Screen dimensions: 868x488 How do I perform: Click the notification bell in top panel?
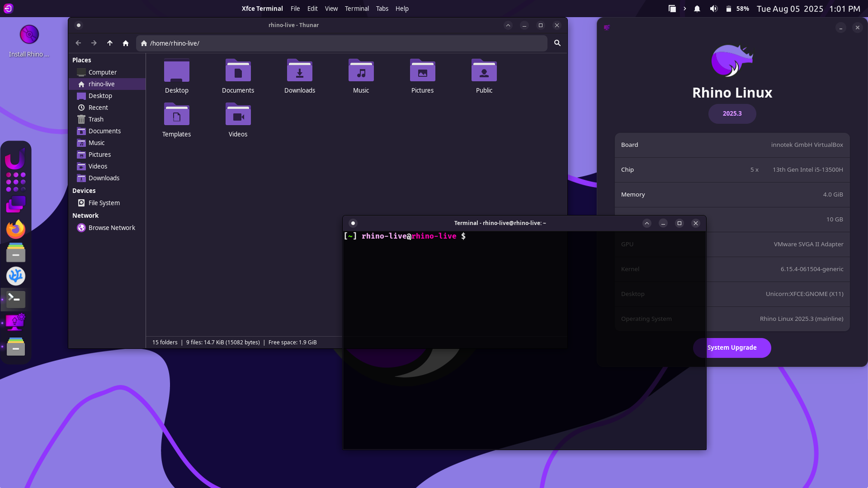[697, 8]
